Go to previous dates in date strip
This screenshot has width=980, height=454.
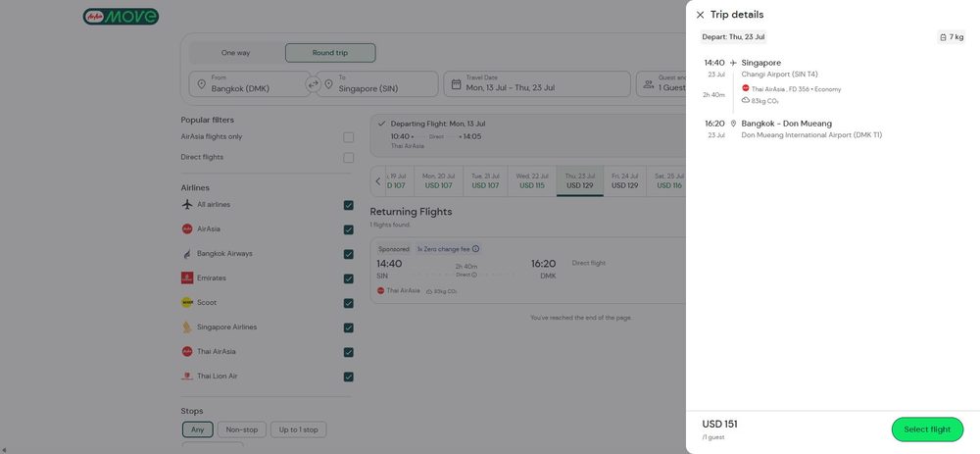tap(378, 181)
